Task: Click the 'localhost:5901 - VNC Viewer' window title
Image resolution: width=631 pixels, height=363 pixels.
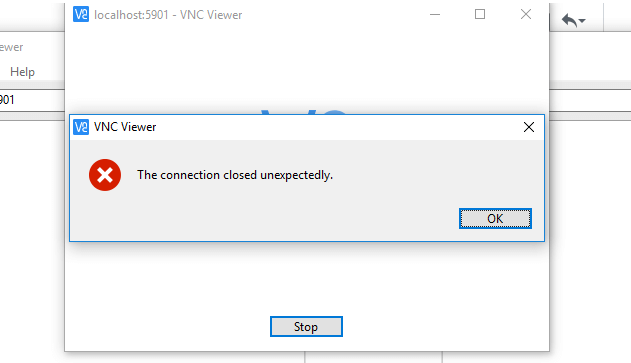Action: point(168,15)
